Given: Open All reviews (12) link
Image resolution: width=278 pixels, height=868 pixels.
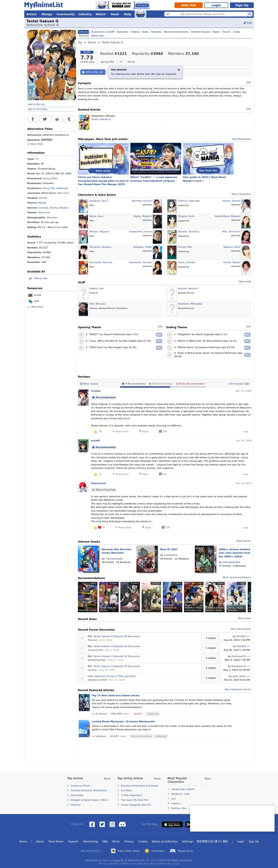Looking at the screenshot, I should point(239,384).
